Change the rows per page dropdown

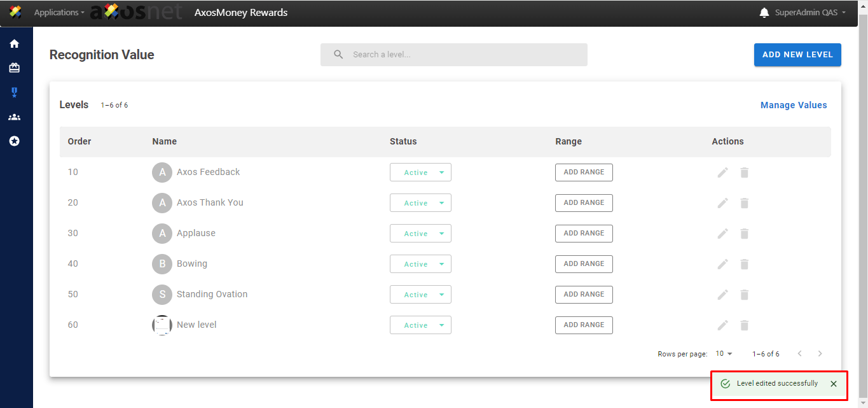pos(724,354)
